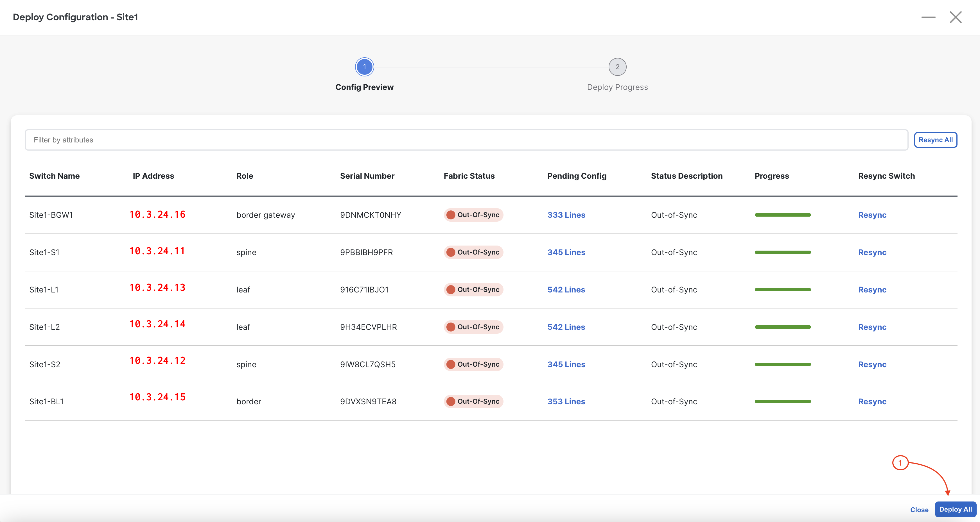Click Out-Of-Sync status badge for Site1-S2
The image size is (980, 522).
473,364
